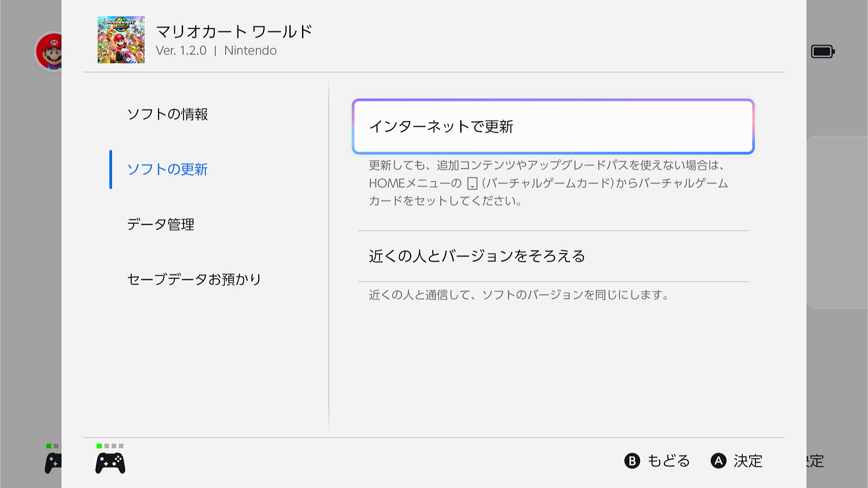The image size is (868, 488).
Task: Open データ管理 in the sidebar
Action: click(x=160, y=225)
